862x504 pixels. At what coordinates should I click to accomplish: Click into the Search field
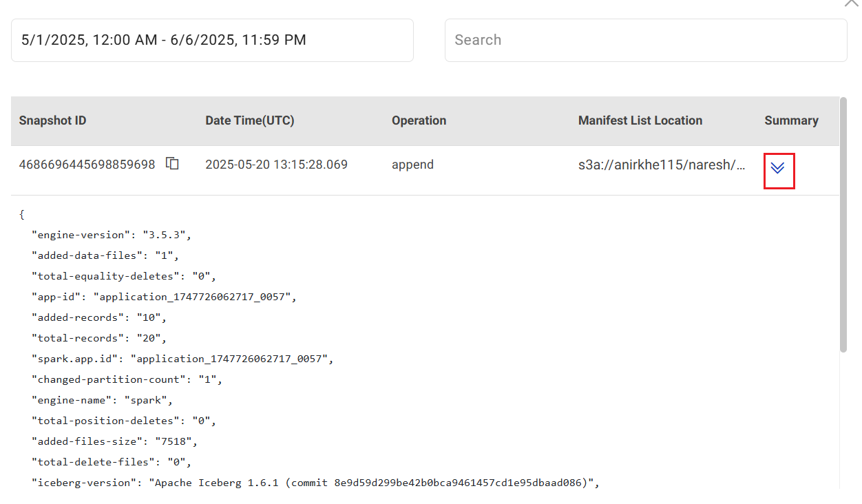645,40
